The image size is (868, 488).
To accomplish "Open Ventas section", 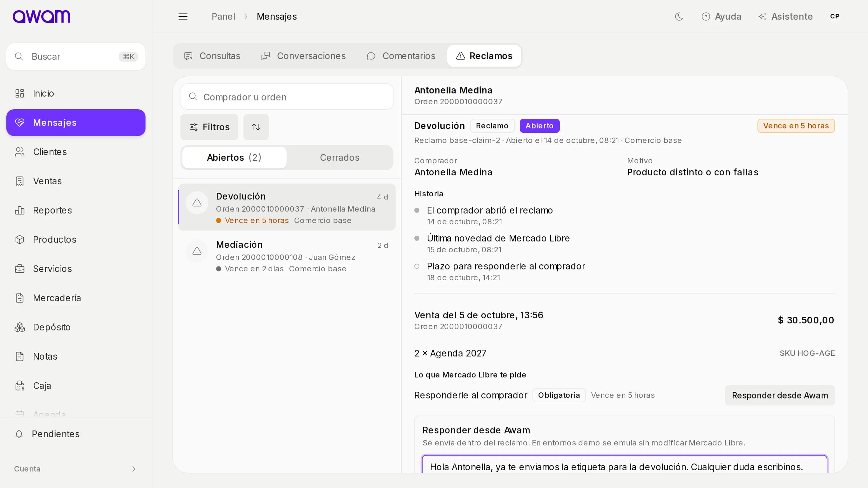I will 76,181.
